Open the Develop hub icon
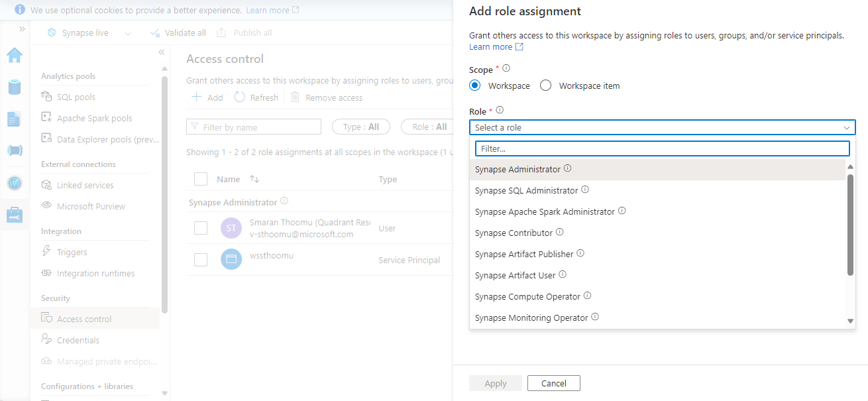The image size is (868, 401). (x=15, y=119)
